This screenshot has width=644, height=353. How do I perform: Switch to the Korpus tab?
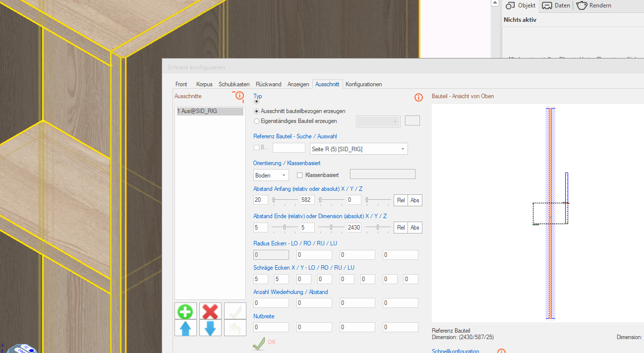(x=204, y=84)
